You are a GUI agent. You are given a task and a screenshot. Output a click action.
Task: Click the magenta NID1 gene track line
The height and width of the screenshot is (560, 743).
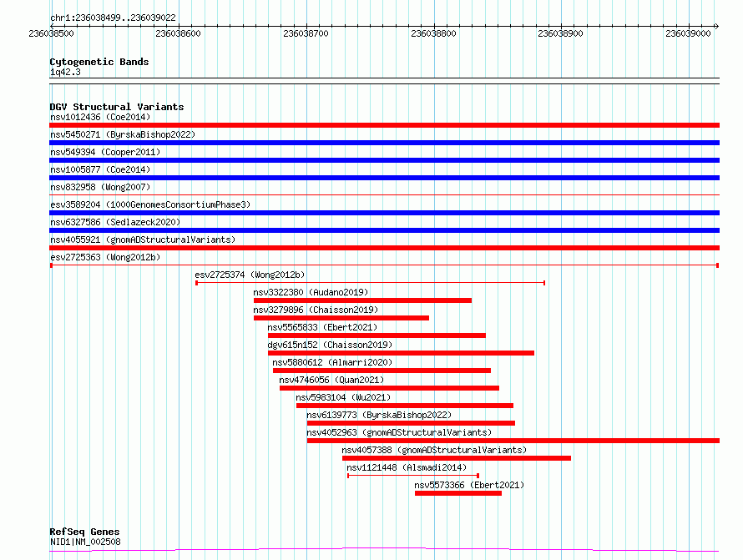[x=384, y=550]
